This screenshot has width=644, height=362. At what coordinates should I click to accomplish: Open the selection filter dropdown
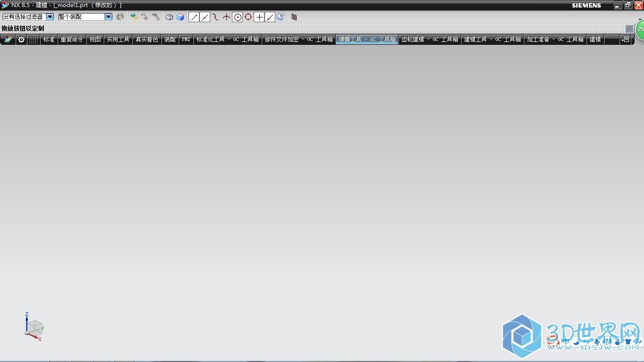[50, 17]
